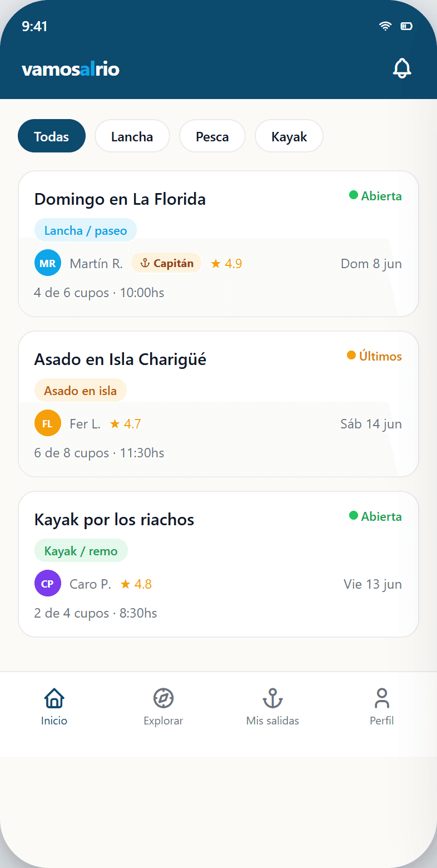Tap the Inicio home icon
Image resolution: width=437 pixels, height=868 pixels.
coord(54,698)
